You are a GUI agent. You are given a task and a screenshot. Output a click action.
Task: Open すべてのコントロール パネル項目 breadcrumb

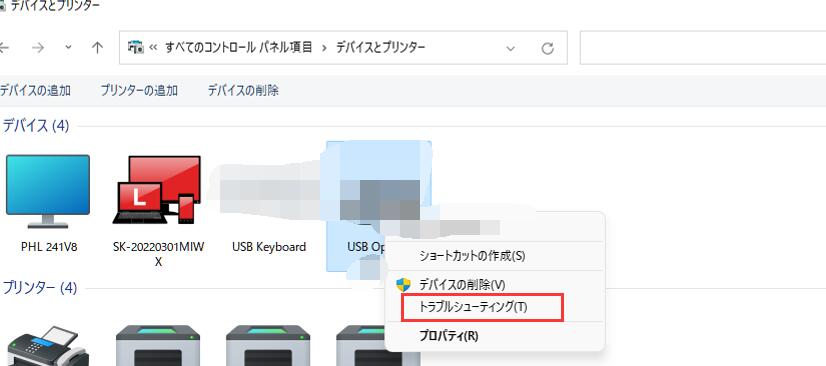(x=239, y=47)
